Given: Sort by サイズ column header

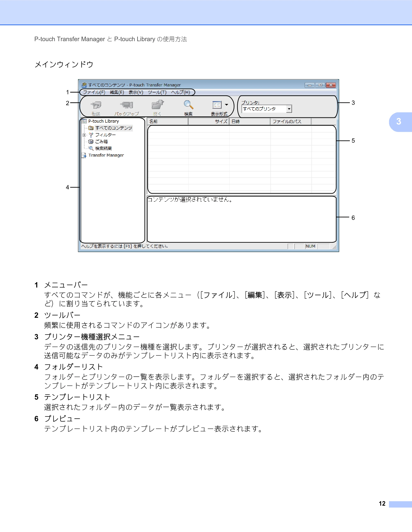Looking at the screenshot, I should (x=209, y=121).
